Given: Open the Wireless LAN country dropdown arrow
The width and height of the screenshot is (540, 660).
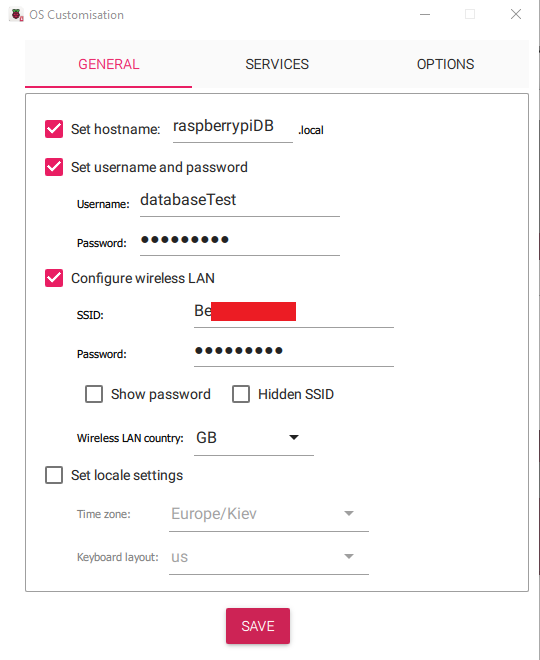Looking at the screenshot, I should pyautogui.click(x=294, y=438).
